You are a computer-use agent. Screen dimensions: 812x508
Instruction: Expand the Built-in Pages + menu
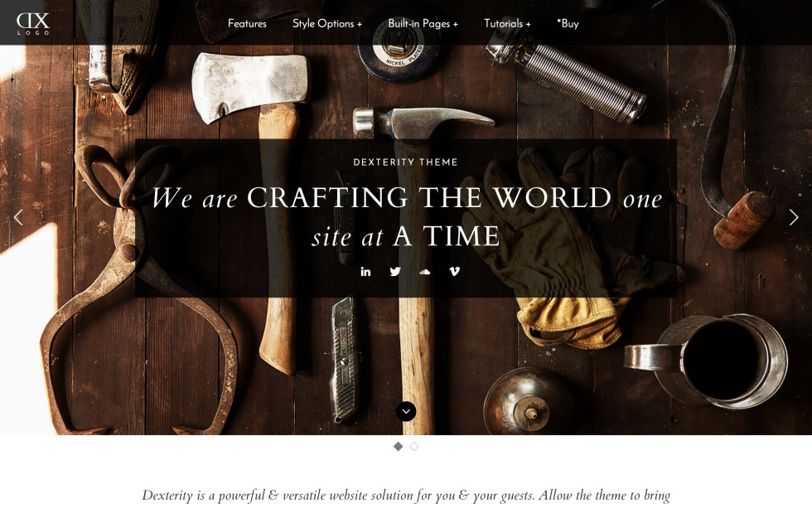point(423,24)
